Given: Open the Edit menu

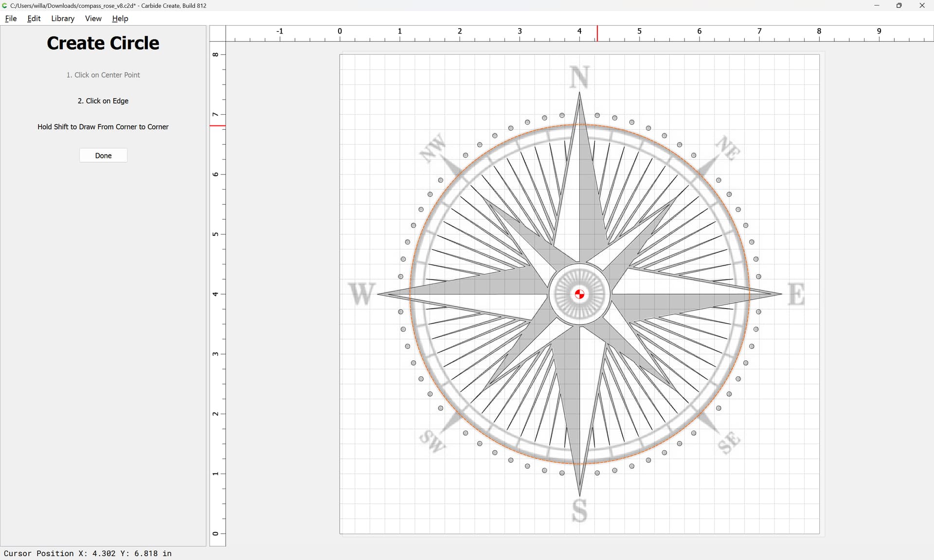Looking at the screenshot, I should pos(34,18).
